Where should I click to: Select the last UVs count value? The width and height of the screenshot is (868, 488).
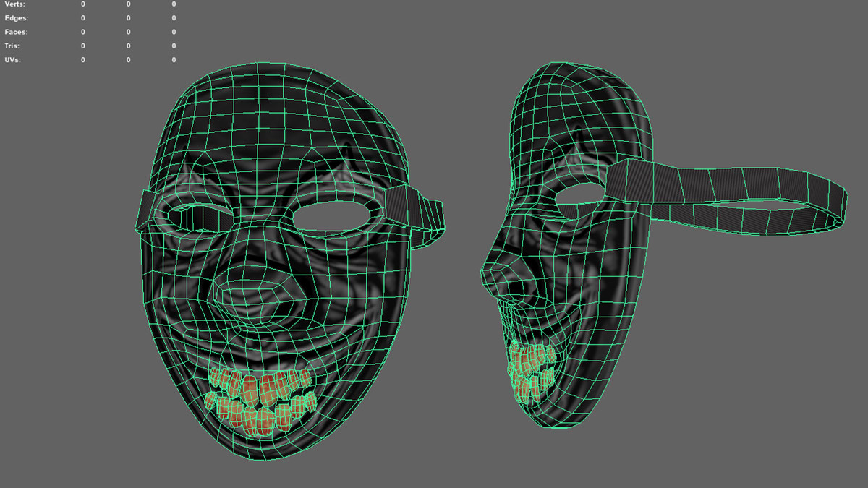click(174, 60)
